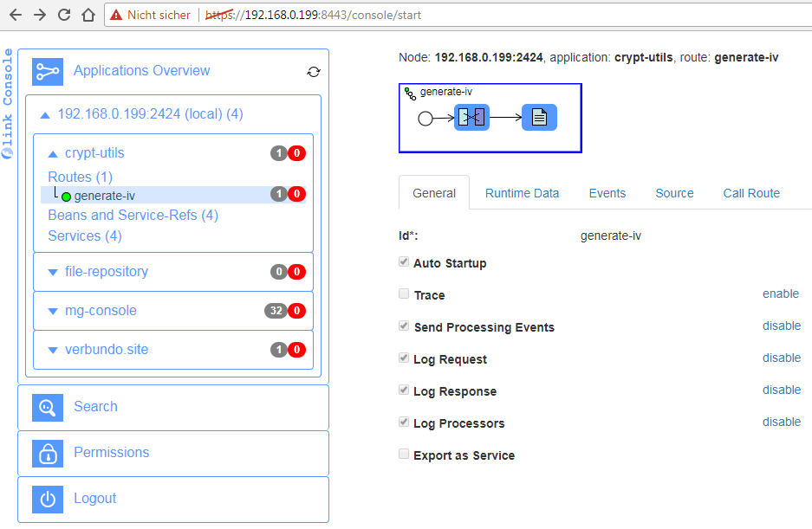Uncheck the Log Request checkbox
This screenshot has height=529, width=812.
click(x=404, y=358)
